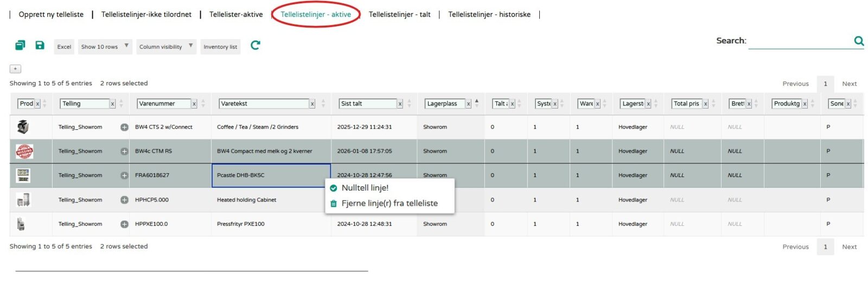
Task: Select Fjerne linje(r) fra telleliste option
Action: pyautogui.click(x=389, y=204)
